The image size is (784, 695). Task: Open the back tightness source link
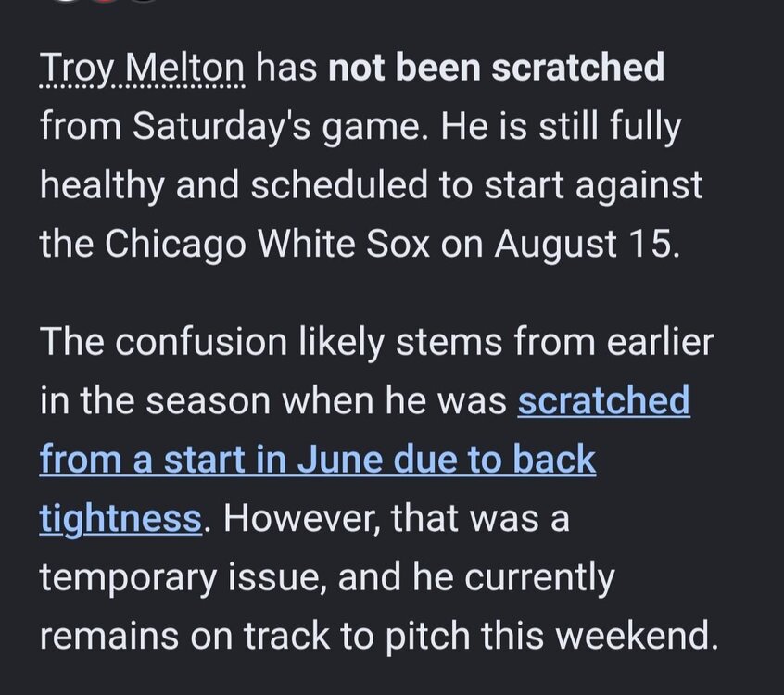click(x=318, y=459)
